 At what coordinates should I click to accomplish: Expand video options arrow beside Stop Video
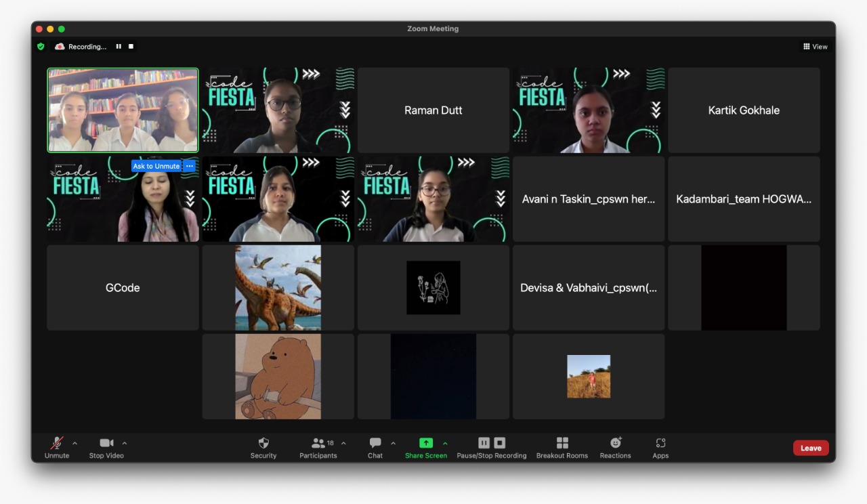[125, 444]
